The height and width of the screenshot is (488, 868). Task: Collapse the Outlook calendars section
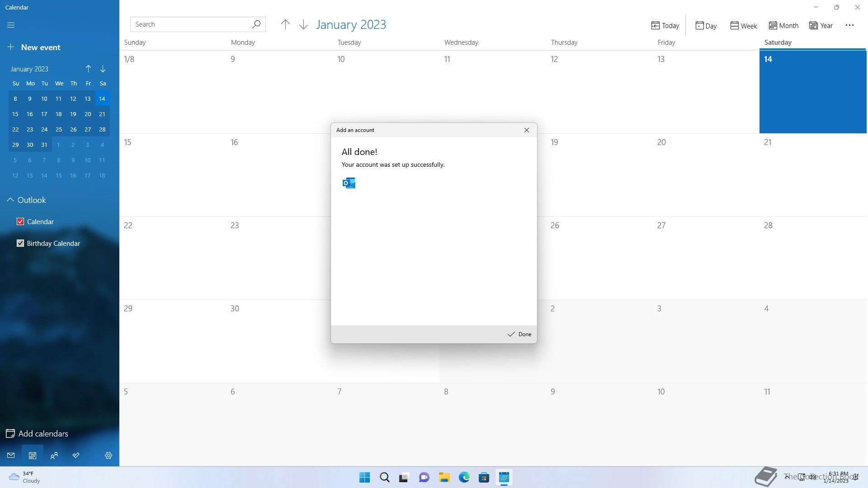10,200
